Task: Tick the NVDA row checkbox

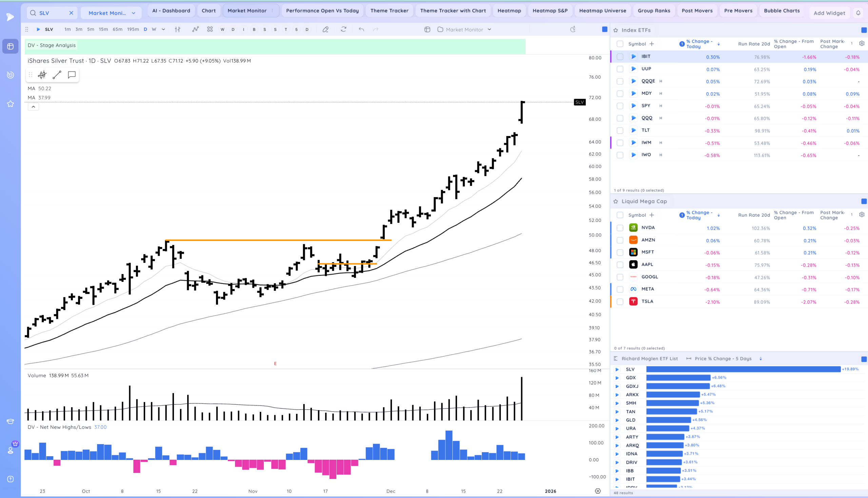Action: (620, 228)
